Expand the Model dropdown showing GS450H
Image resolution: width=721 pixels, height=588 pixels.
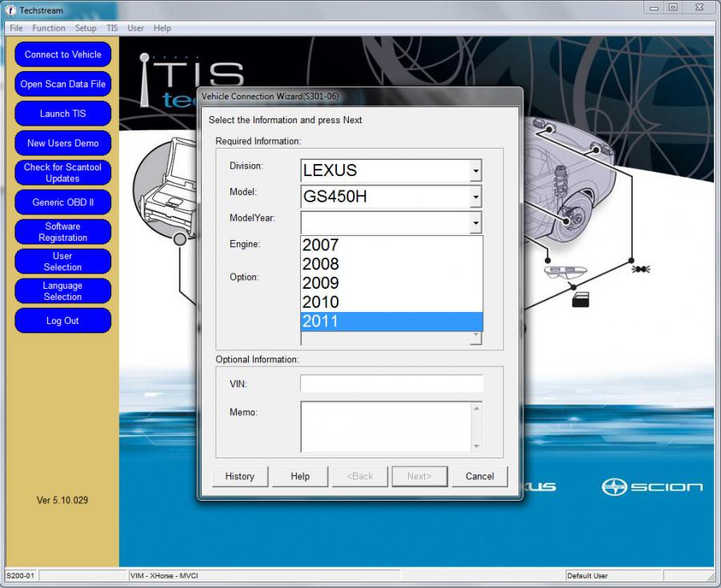(476, 197)
